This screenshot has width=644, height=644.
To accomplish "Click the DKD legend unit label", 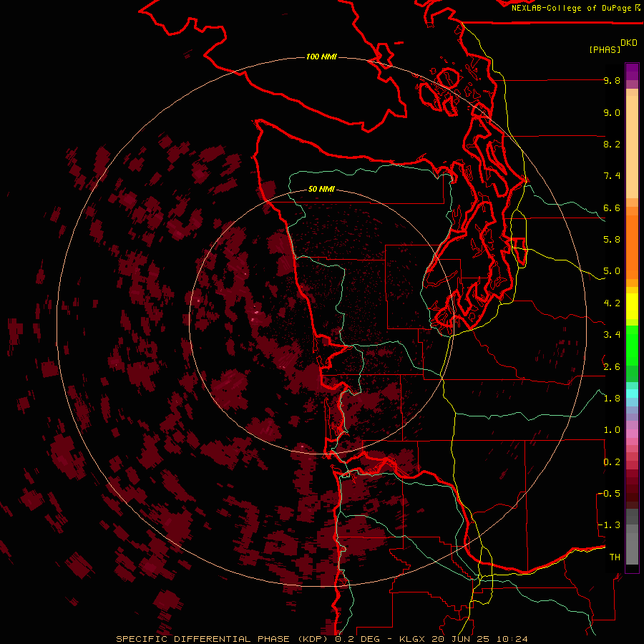I will (629, 43).
